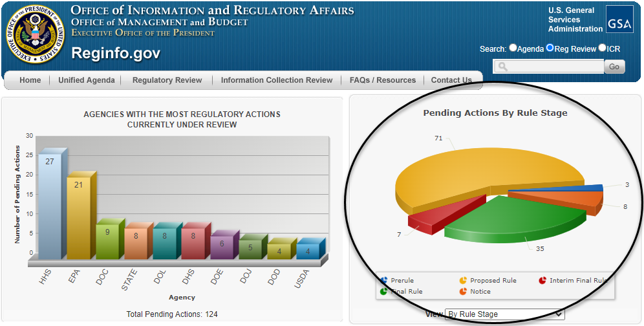Open the Unified Agenda menu
The image size is (644, 326).
(x=86, y=80)
